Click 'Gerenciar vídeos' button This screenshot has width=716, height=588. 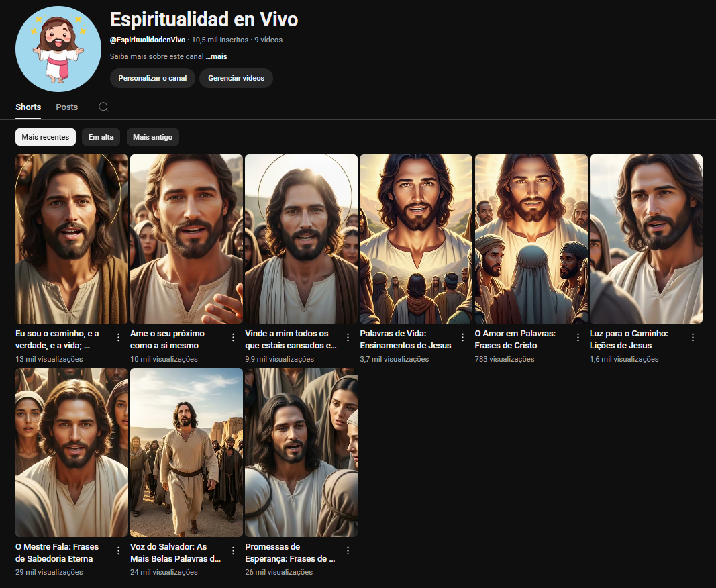(x=236, y=78)
